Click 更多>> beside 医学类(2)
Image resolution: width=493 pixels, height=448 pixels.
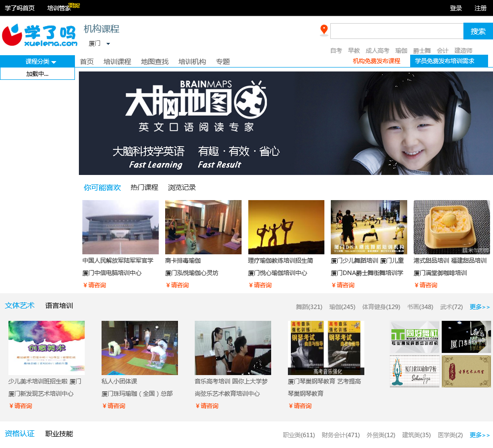480,435
